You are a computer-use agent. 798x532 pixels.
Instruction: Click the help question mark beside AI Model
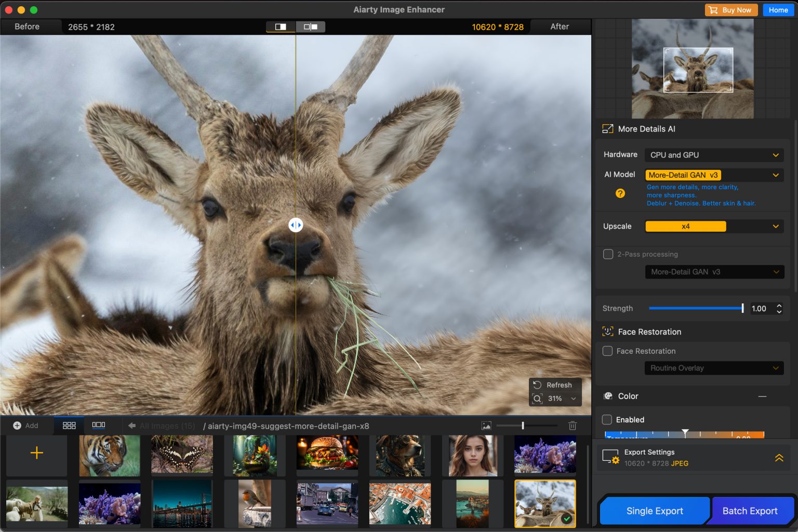(x=620, y=194)
